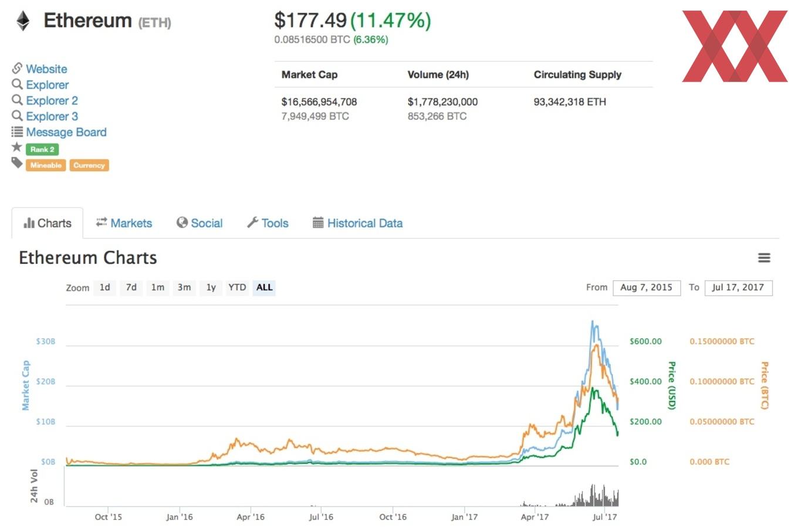Click the magnifier icon beside Explorer 2
The width and height of the screenshot is (798, 532).
tap(17, 100)
